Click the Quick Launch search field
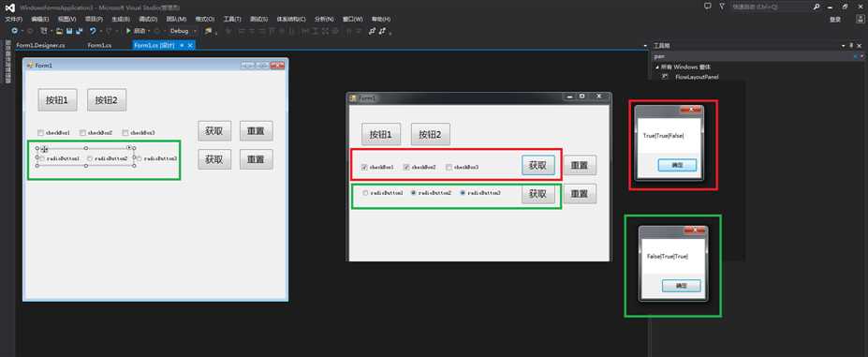 click(770, 7)
